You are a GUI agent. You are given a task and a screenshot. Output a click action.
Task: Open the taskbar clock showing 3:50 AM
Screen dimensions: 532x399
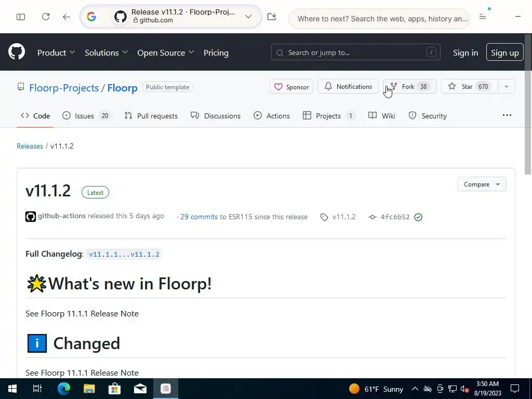487,389
